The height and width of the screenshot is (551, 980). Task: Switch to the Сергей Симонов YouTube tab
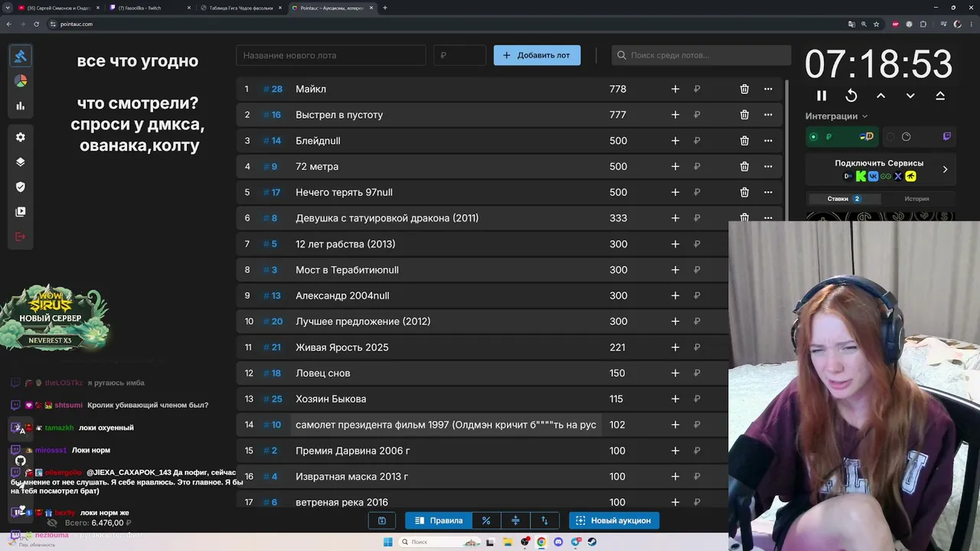(x=57, y=8)
